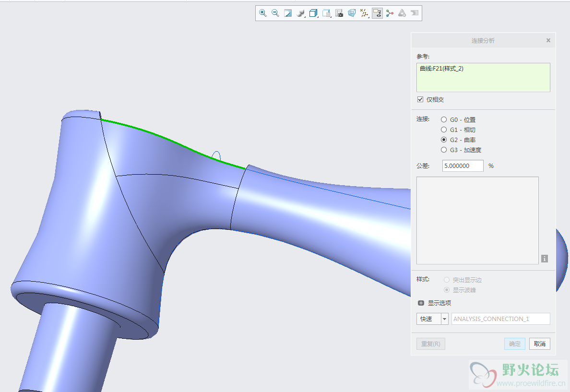The width and height of the screenshot is (570, 392).
Task: Select the G2 - 曲率 connection option
Action: tap(444, 140)
